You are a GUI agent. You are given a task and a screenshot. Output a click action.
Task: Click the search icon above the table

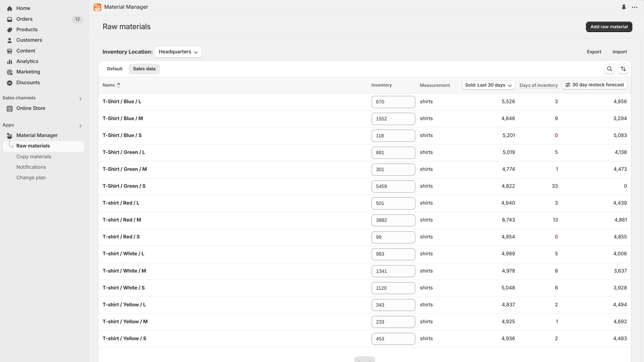point(609,69)
